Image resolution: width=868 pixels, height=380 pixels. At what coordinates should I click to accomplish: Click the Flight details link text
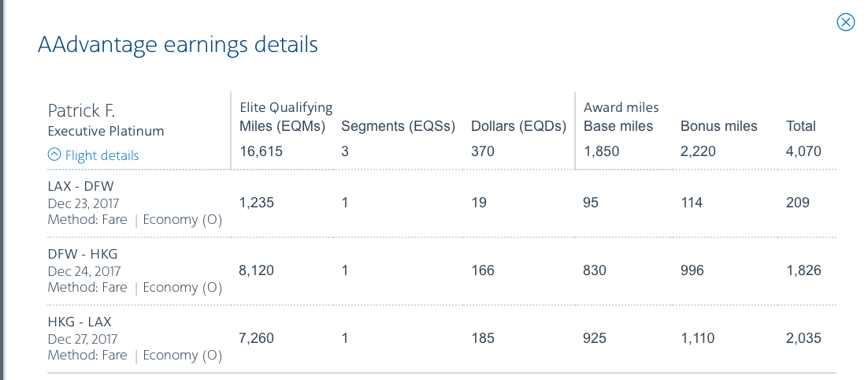pyautogui.click(x=102, y=155)
